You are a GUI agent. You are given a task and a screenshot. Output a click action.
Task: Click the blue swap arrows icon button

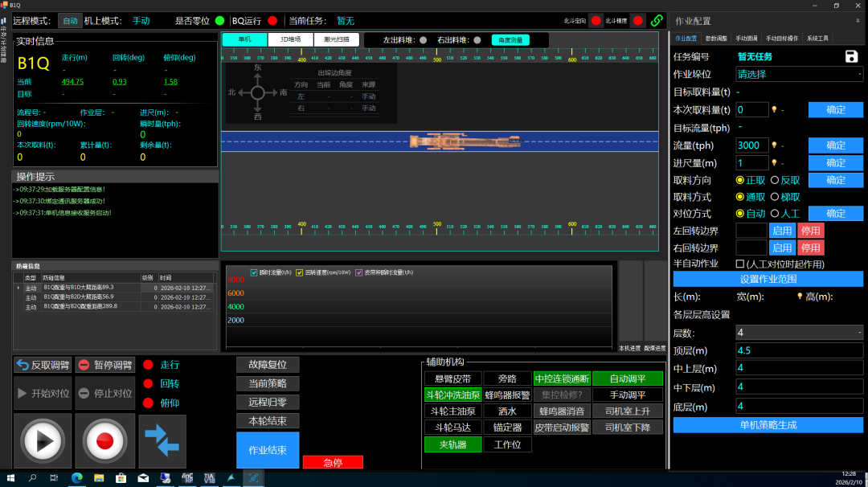[x=162, y=440]
